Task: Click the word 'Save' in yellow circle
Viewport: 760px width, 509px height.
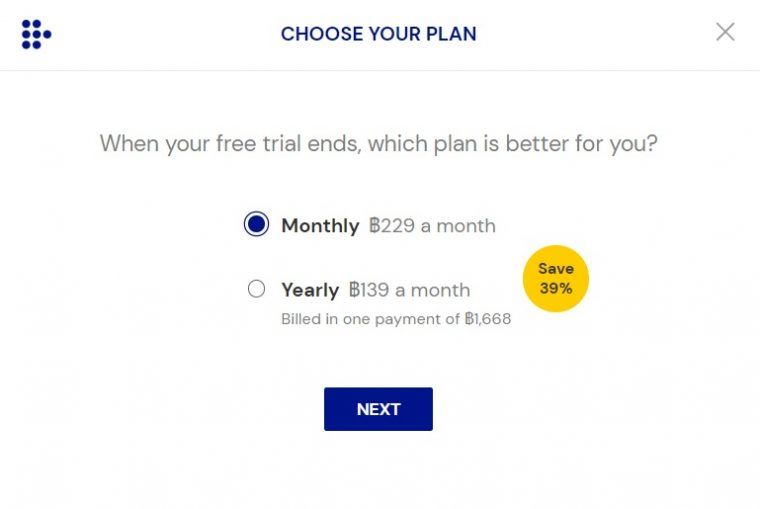Action: 556,269
